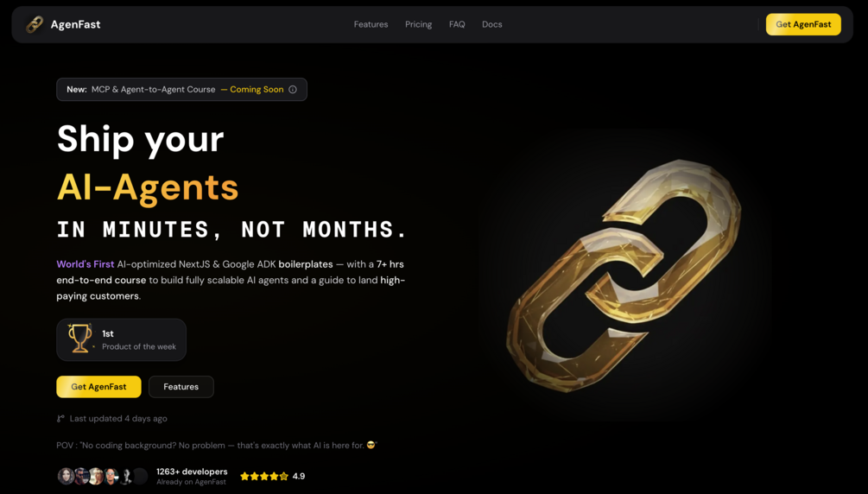The height and width of the screenshot is (494, 868).
Task: Click the AgenFast brand name text
Action: tap(75, 24)
